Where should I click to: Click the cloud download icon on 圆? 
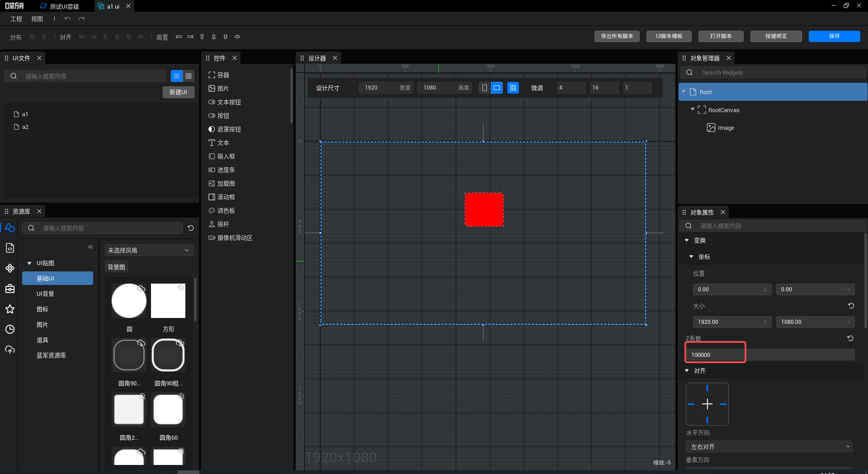point(141,289)
